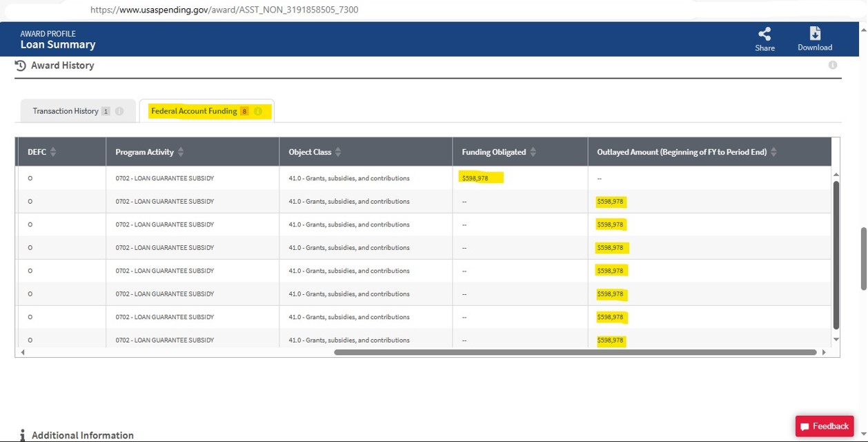Click table scroll right arrow

(824, 352)
